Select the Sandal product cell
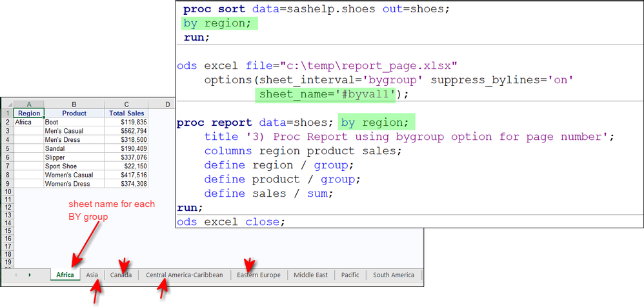Screen dimensions: 644x307 coord(74,148)
